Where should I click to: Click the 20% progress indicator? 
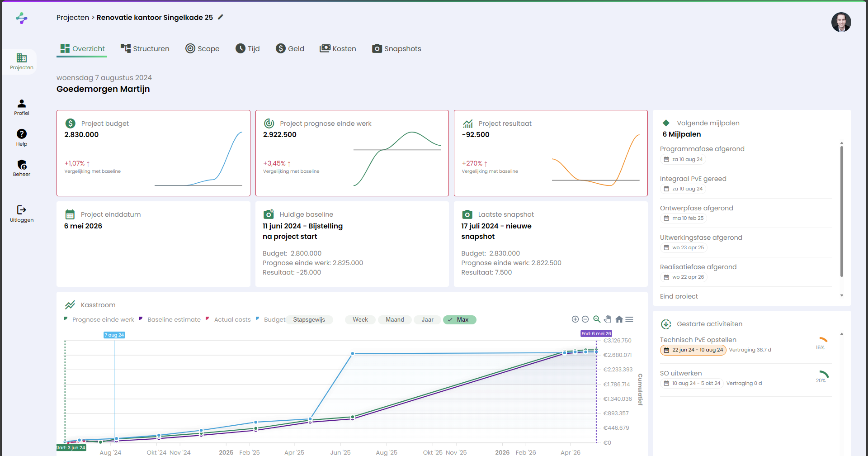(x=821, y=376)
